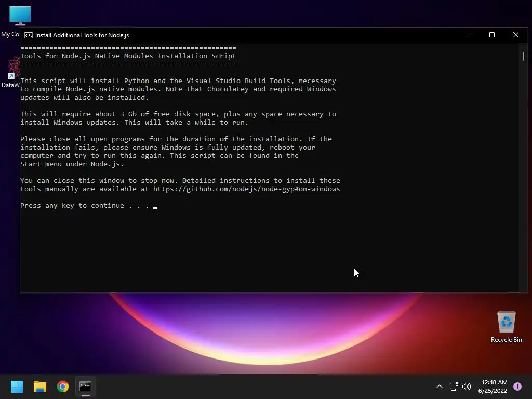Maximize the Install Additional Tools window
The width and height of the screenshot is (532, 399).
coord(492,35)
